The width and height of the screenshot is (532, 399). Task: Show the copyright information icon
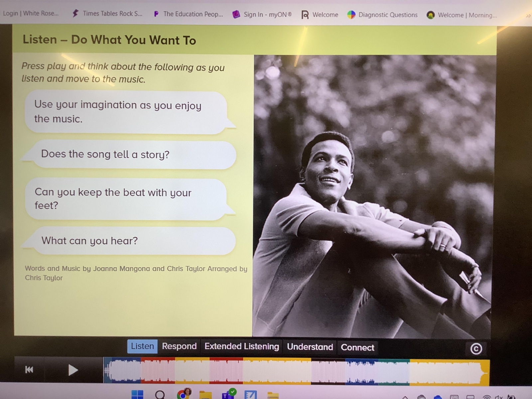pos(476,348)
